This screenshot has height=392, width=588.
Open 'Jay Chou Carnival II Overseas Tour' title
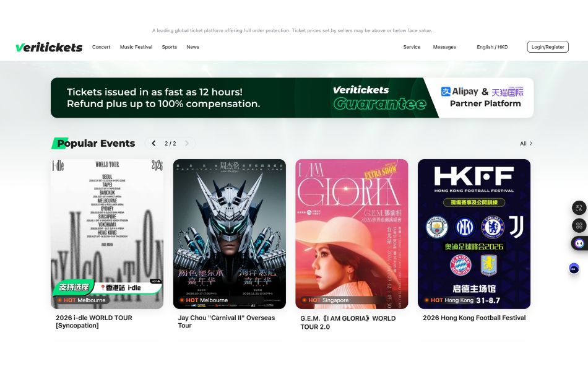(227, 321)
